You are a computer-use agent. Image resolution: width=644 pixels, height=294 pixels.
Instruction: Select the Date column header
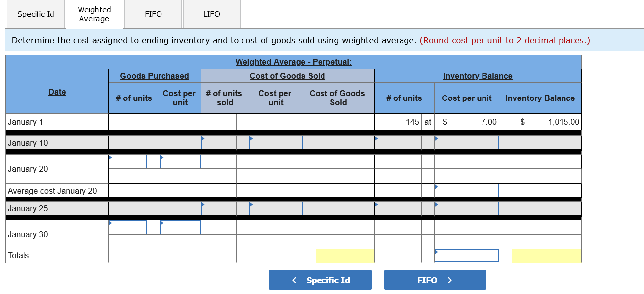point(57,92)
